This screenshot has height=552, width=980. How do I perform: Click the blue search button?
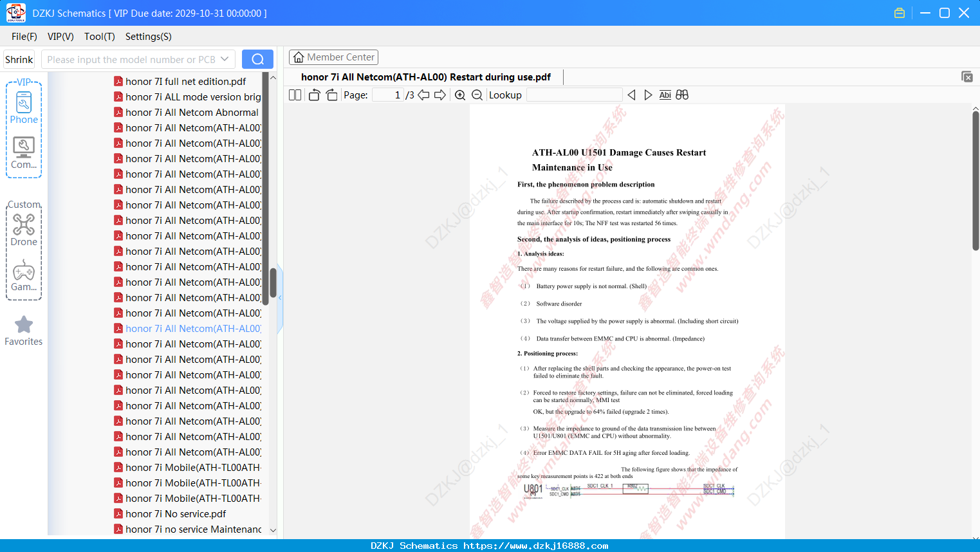tap(257, 59)
